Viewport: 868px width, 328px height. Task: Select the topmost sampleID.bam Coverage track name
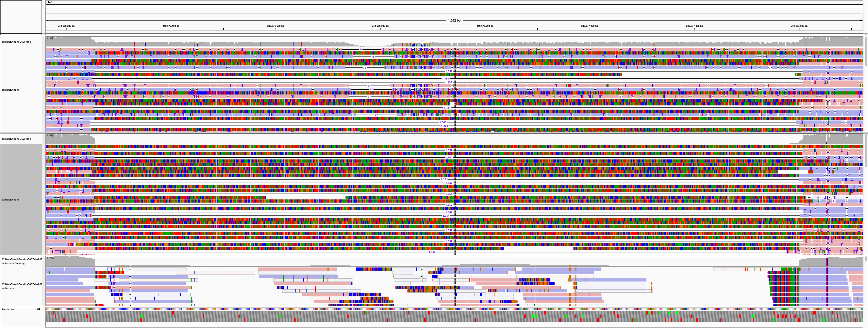[16, 42]
